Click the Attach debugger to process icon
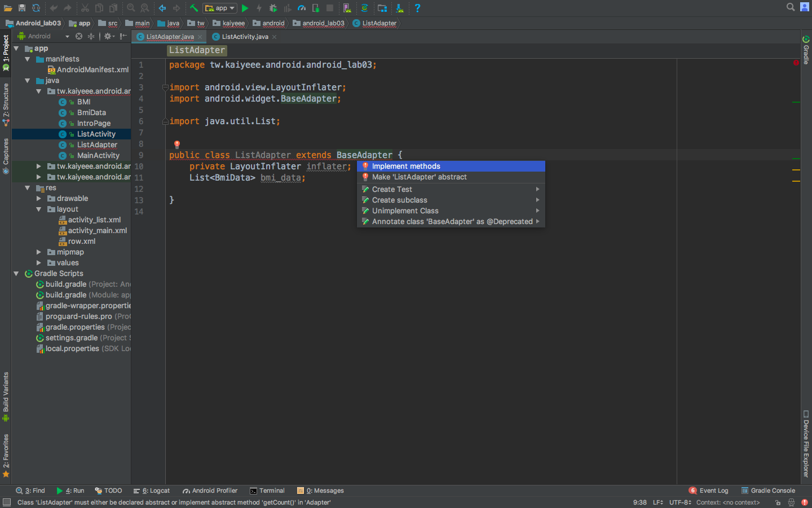812x508 pixels. pyautogui.click(x=316, y=8)
